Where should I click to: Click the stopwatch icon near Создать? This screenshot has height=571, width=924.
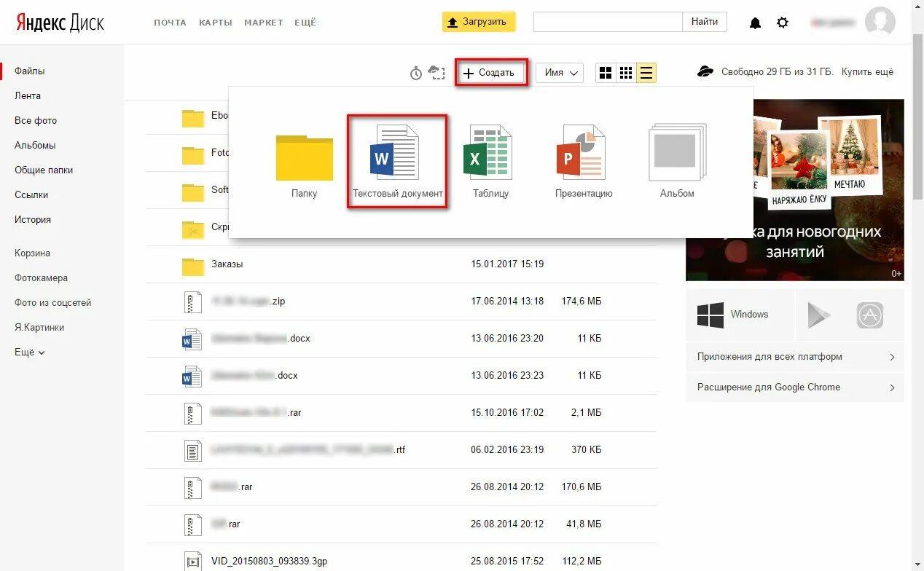pos(416,73)
